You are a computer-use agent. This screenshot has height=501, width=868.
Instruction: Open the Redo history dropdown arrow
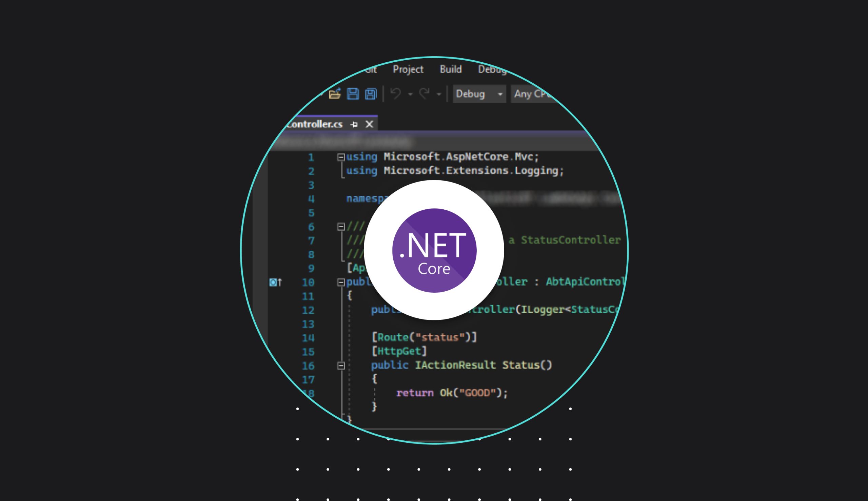point(439,94)
